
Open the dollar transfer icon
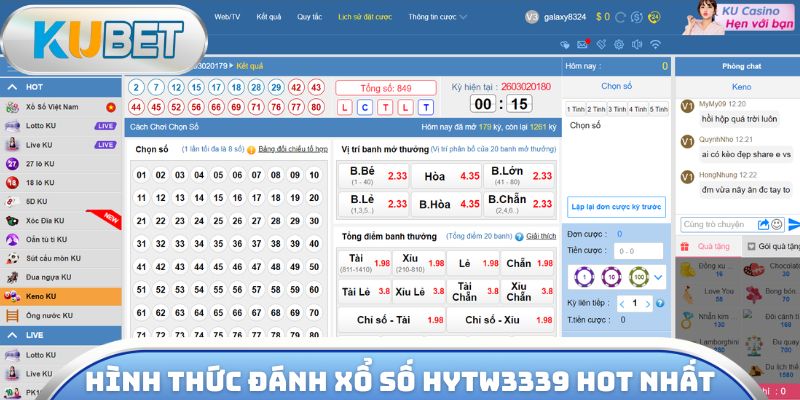(636, 17)
